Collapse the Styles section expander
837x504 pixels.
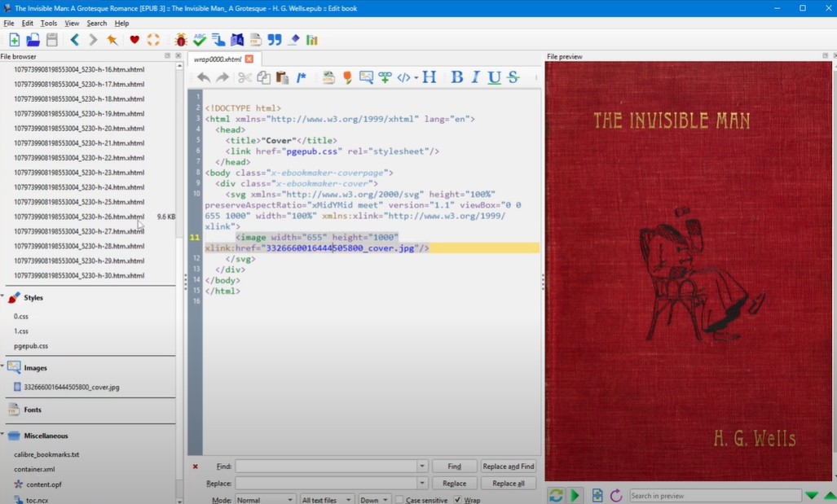tap(2, 296)
